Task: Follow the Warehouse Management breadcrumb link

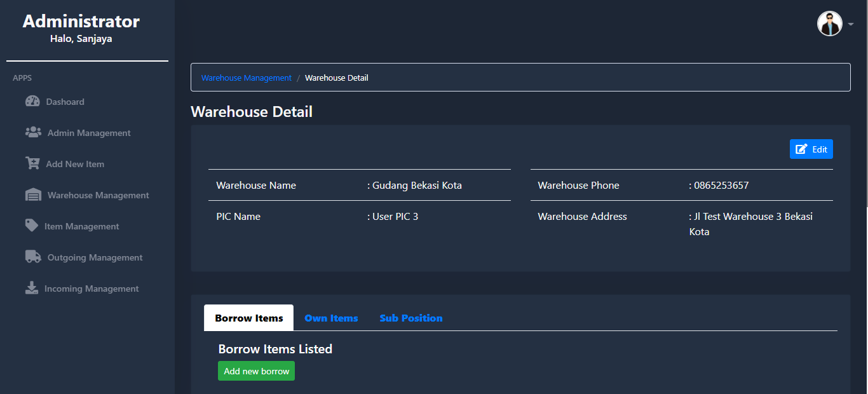Action: [x=247, y=78]
